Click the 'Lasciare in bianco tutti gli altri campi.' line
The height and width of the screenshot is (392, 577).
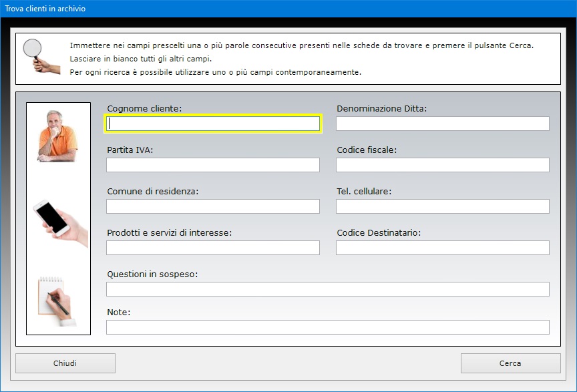point(141,59)
